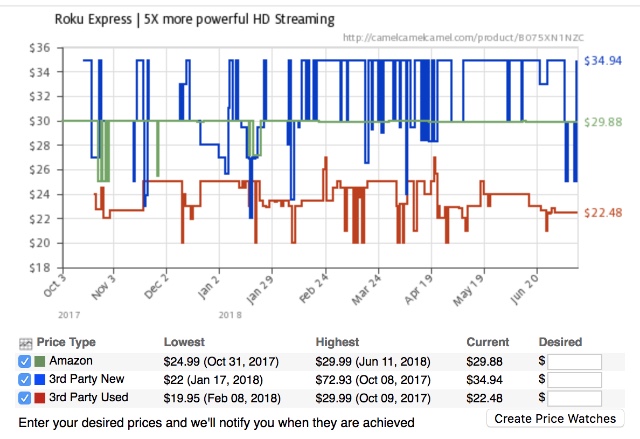Click the Desired column header
Screen dimensions: 640x439
(x=560, y=342)
